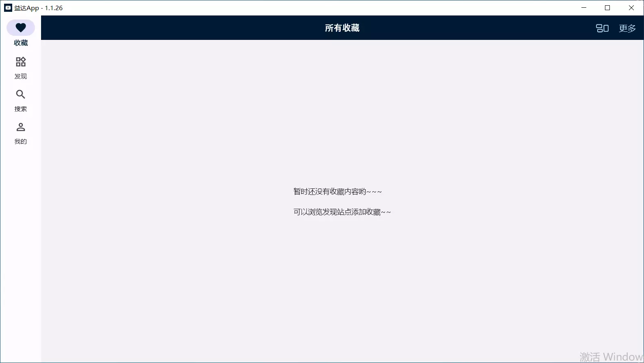Maximize the 益达App window
The image size is (644, 363).
pos(607,8)
